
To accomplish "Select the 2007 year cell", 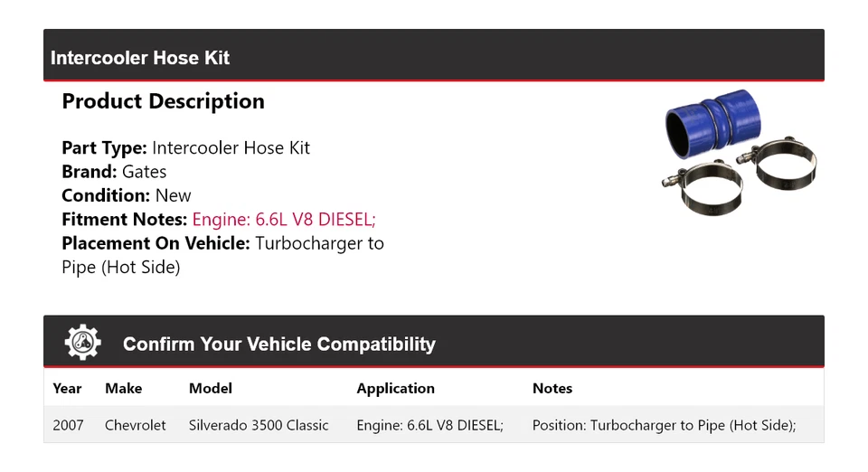I will click(68, 424).
